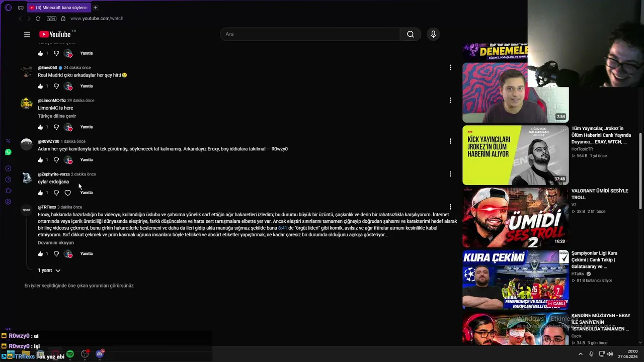Open the player icon in browser sidebar

(x=8, y=168)
